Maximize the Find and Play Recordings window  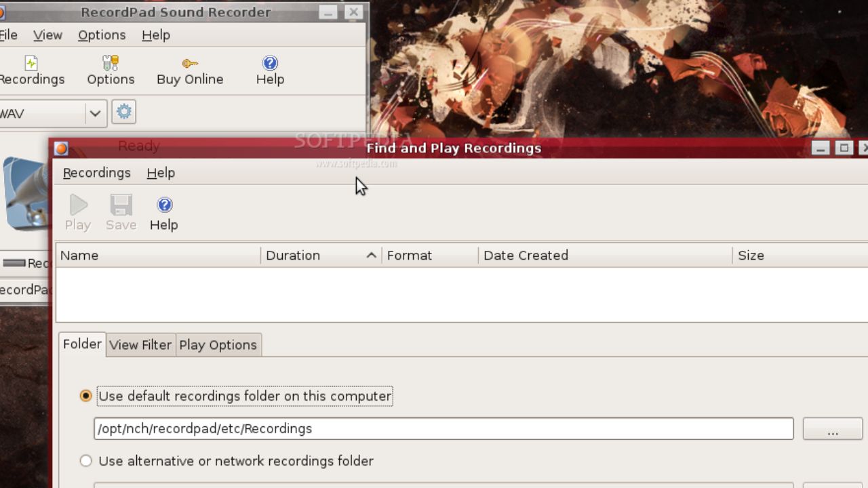(844, 148)
